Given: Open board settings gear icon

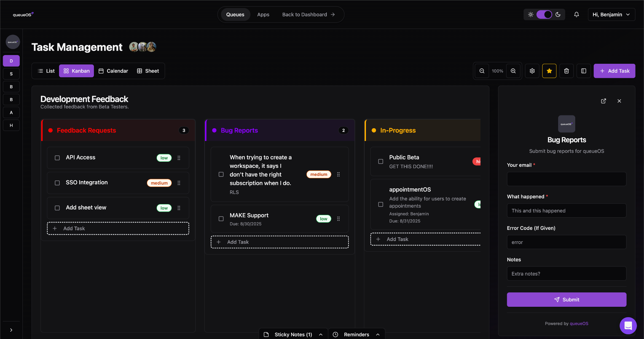Looking at the screenshot, I should (532, 71).
